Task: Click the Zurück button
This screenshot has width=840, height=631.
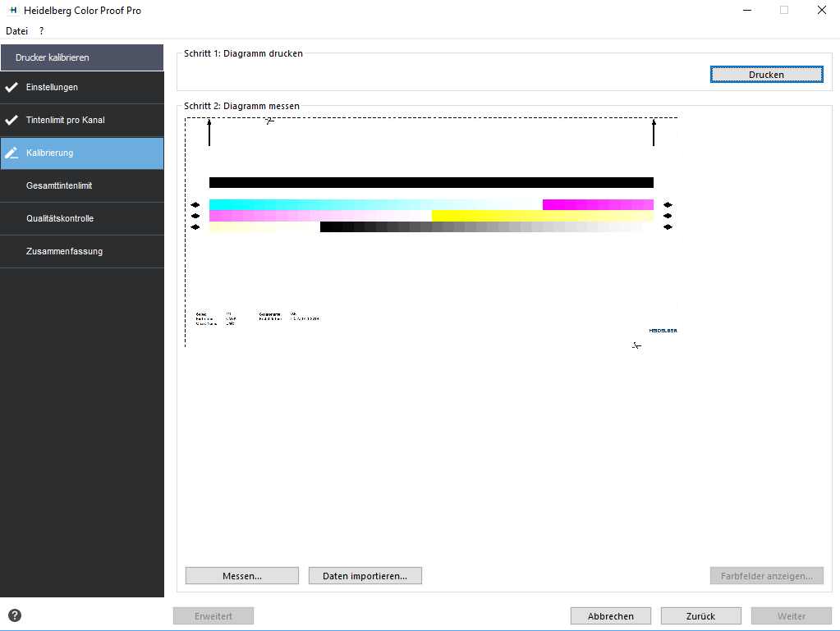Action: pyautogui.click(x=700, y=616)
